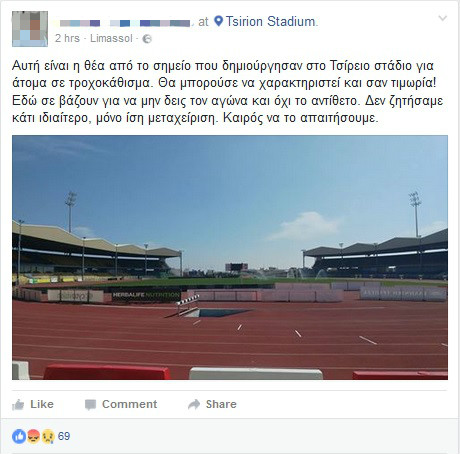Click the public globe privacy icon
This screenshot has height=454, width=460.
click(x=147, y=39)
